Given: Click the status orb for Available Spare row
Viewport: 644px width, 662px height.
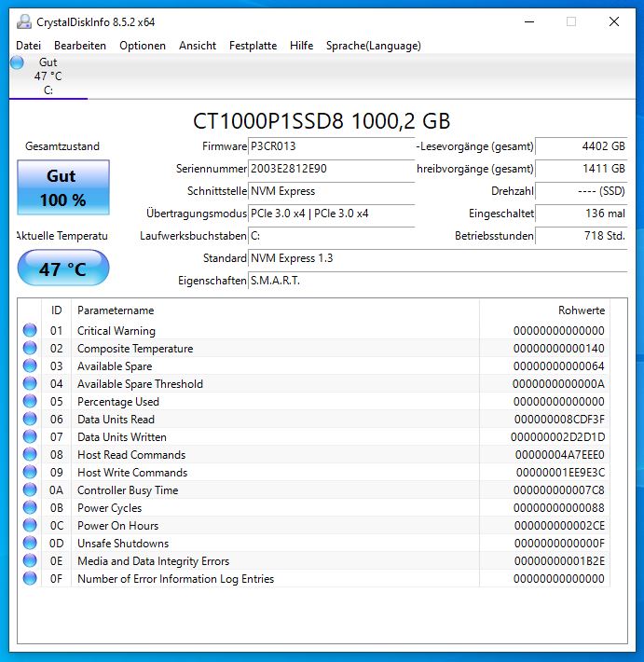Looking at the screenshot, I should [30, 365].
